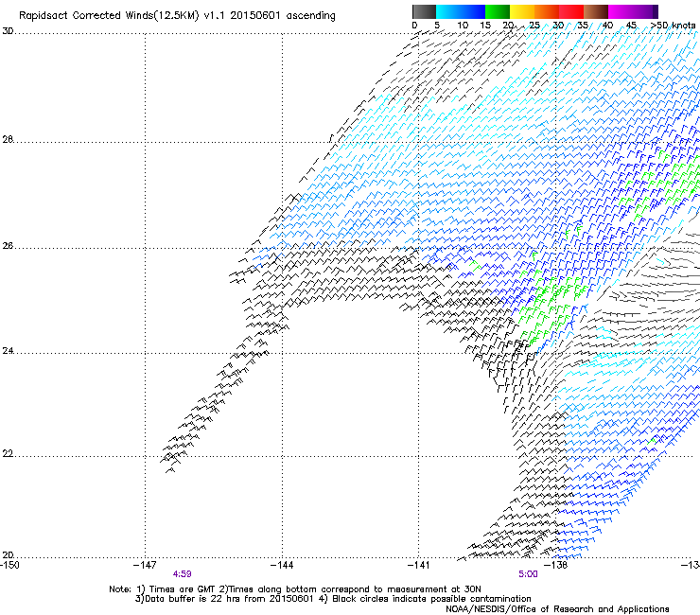Click the red 30-35 knots color segment
The width and height of the screenshot is (700, 615).
point(571,11)
